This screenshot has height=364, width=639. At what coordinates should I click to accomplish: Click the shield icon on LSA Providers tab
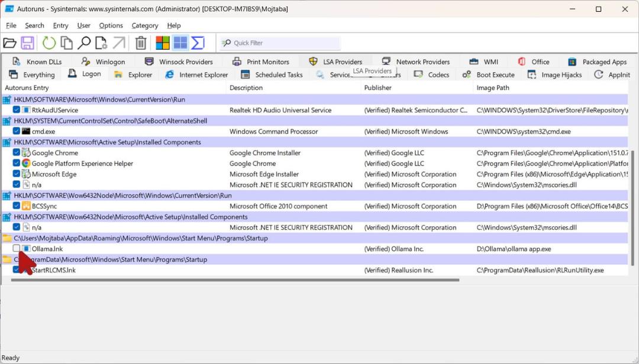pos(313,61)
